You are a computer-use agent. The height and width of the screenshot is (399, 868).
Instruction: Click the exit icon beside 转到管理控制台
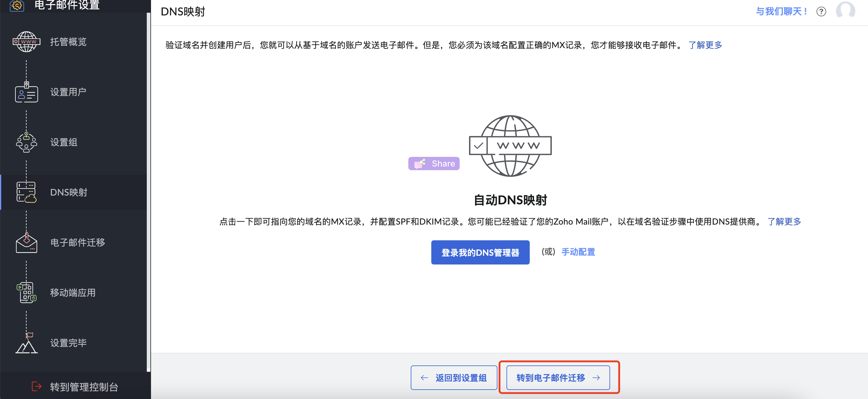pyautogui.click(x=36, y=387)
